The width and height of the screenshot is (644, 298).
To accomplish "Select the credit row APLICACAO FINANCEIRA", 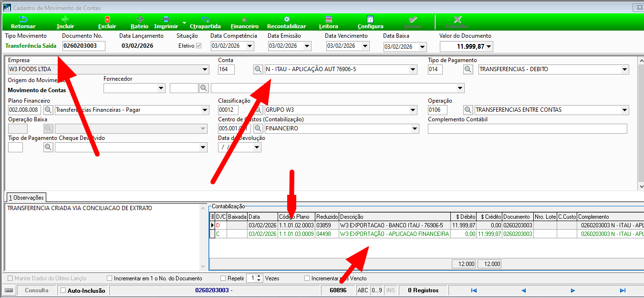I will point(426,234).
